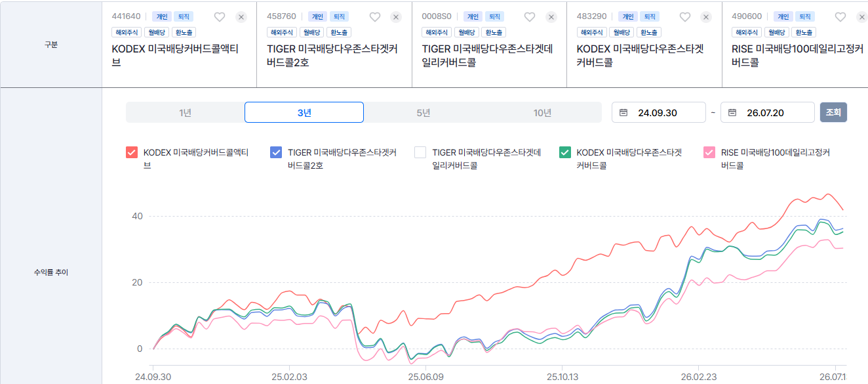Click fund code 441640
The width and height of the screenshot is (868, 384).
pos(127,16)
